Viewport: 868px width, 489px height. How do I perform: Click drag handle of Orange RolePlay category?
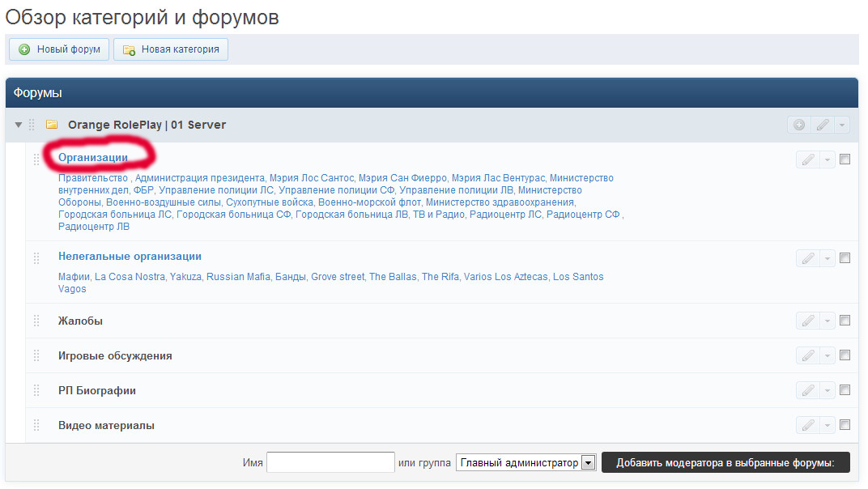(x=32, y=125)
